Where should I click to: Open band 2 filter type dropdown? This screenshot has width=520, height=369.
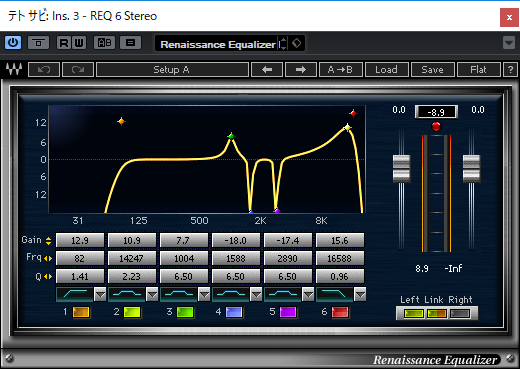click(x=152, y=294)
